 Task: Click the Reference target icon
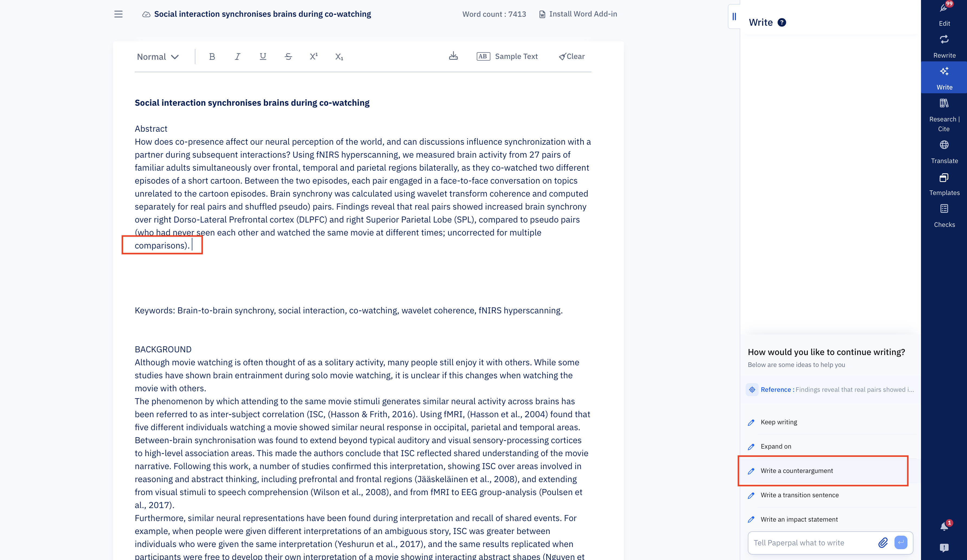pos(752,390)
